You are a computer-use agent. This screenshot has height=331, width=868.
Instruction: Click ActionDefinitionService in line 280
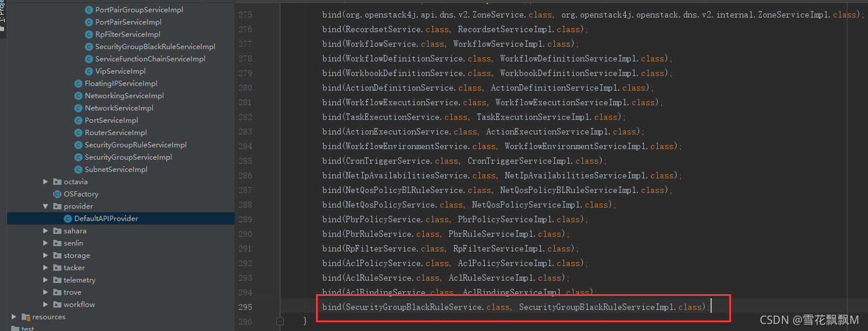tap(399, 88)
